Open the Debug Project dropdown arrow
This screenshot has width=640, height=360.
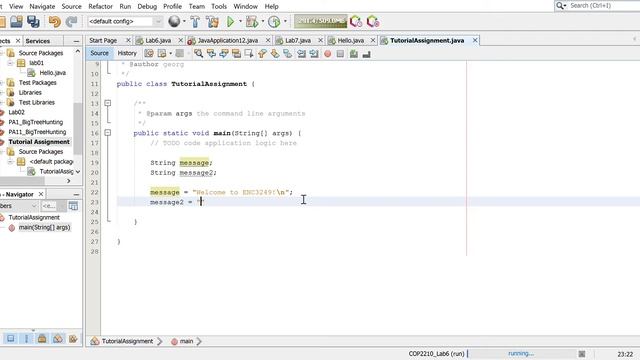click(262, 22)
